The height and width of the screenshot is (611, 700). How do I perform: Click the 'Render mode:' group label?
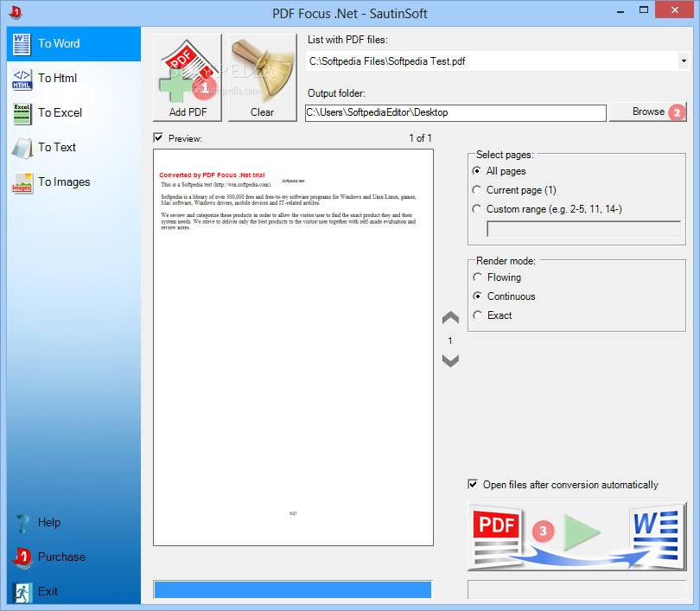pos(506,261)
